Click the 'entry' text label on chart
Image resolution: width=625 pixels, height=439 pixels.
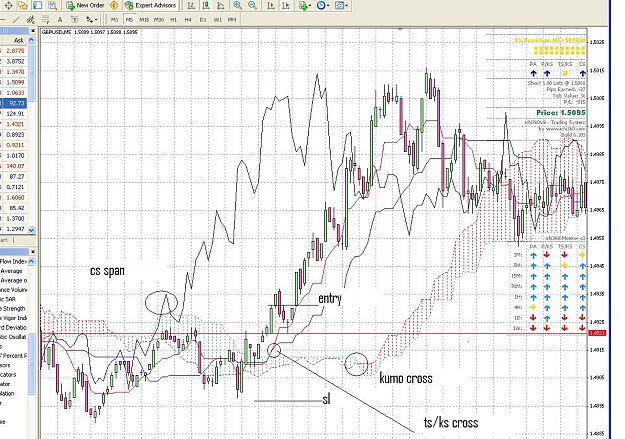[x=330, y=298]
